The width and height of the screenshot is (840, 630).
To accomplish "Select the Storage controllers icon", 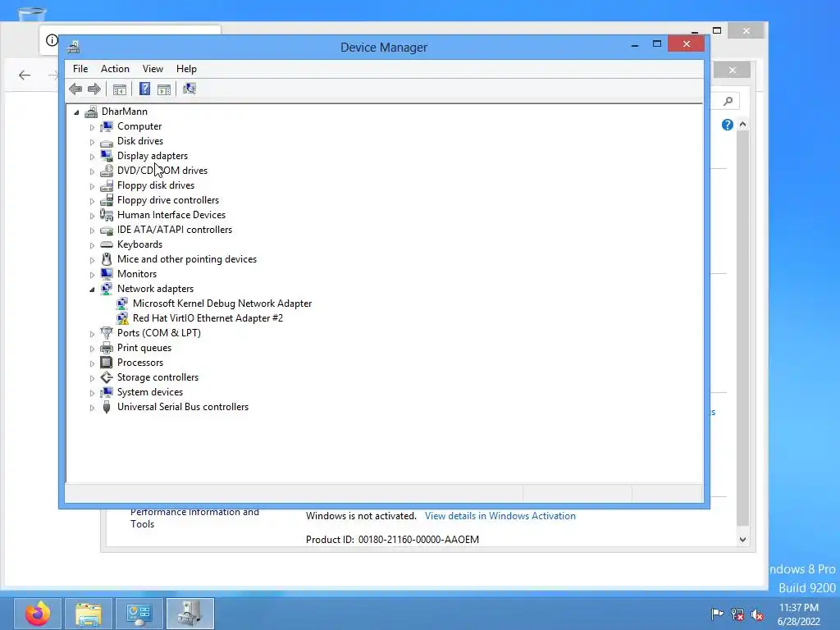I will tap(107, 377).
